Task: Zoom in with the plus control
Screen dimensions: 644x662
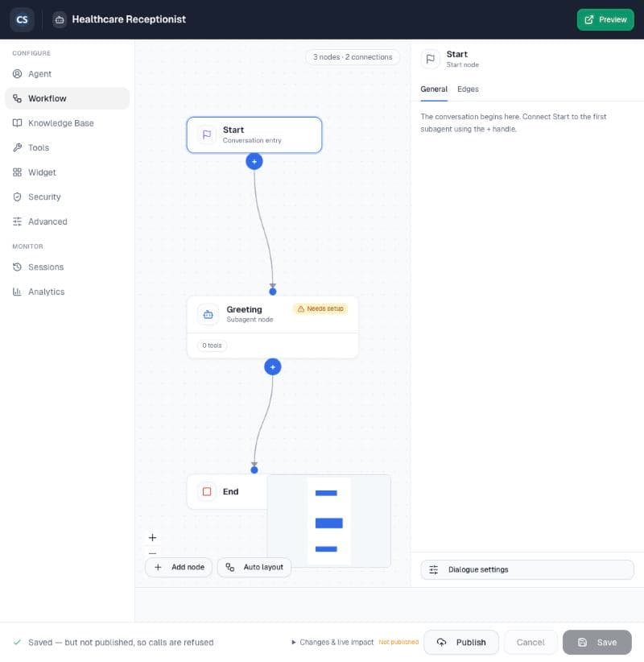Action: [x=152, y=537]
